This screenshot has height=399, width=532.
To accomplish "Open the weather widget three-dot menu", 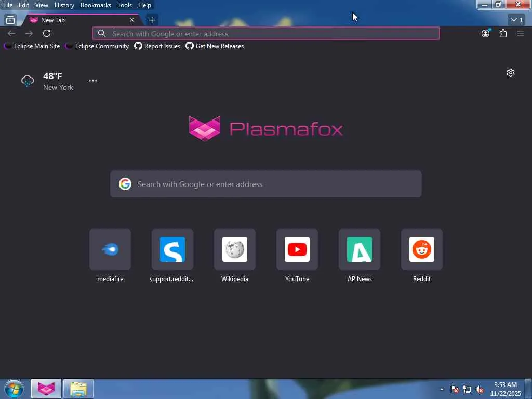I will 93,81.
